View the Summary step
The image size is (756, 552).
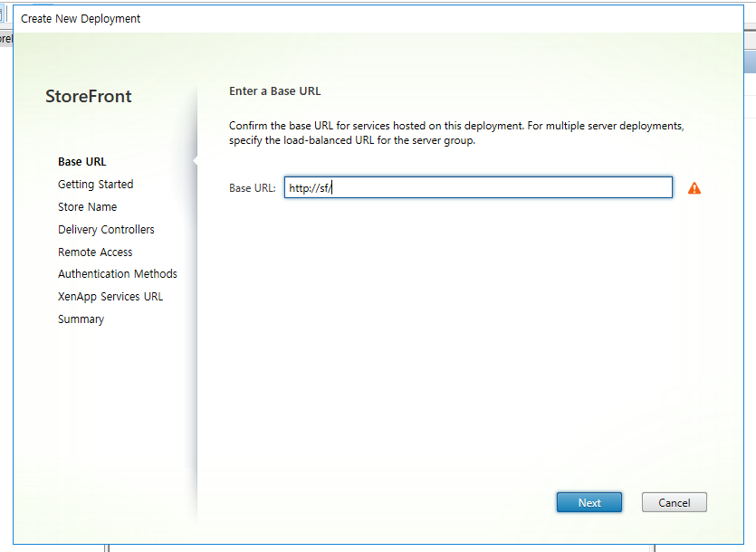coord(81,319)
